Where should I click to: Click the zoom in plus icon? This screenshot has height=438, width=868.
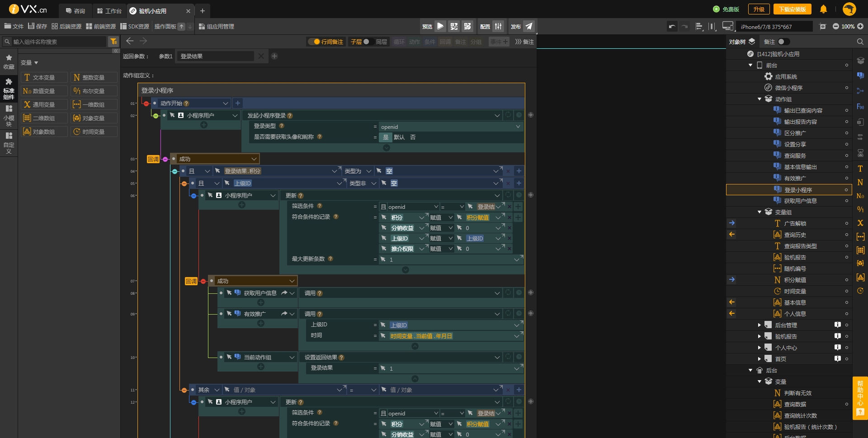pos(860,27)
